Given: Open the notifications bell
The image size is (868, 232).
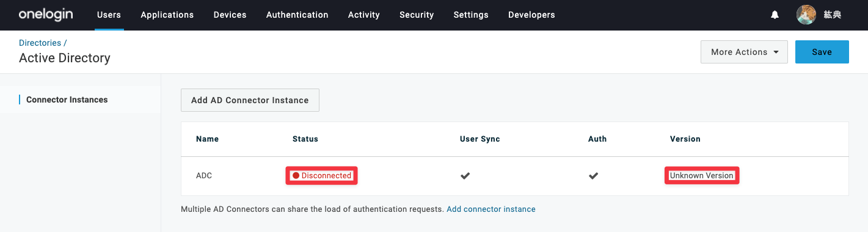Looking at the screenshot, I should (x=775, y=15).
